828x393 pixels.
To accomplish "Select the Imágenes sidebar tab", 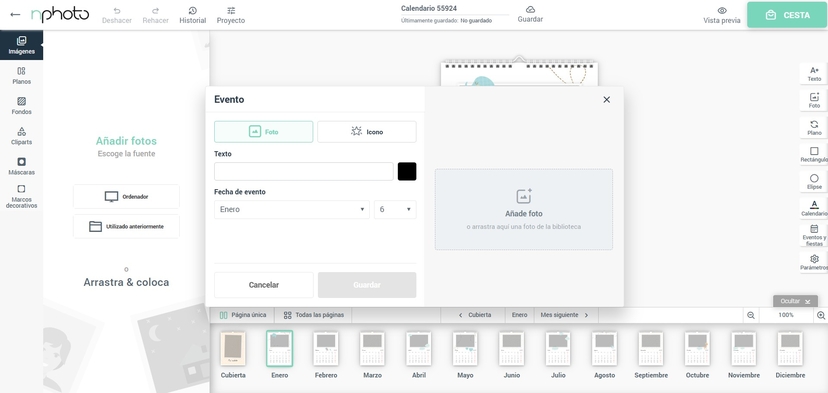I will coord(21,45).
